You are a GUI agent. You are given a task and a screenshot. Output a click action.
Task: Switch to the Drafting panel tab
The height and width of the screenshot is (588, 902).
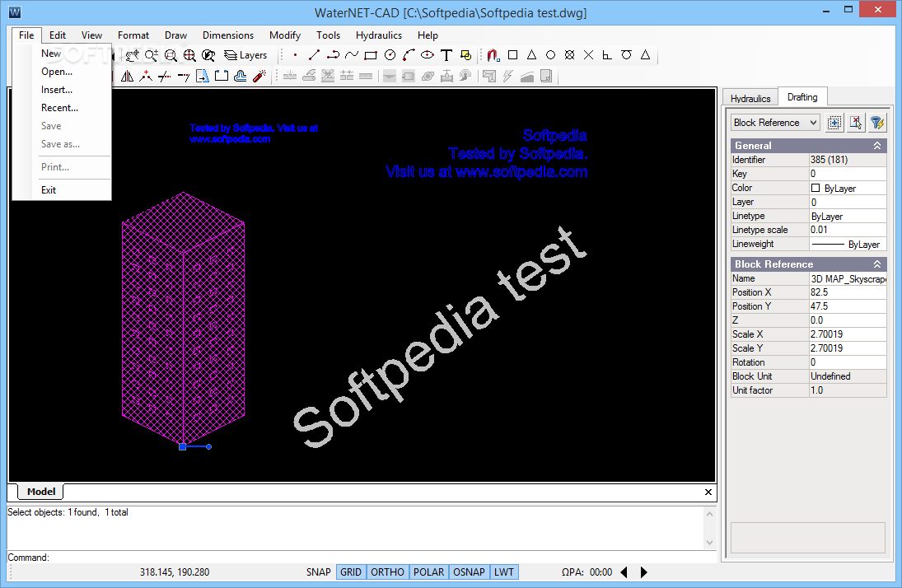tap(802, 97)
